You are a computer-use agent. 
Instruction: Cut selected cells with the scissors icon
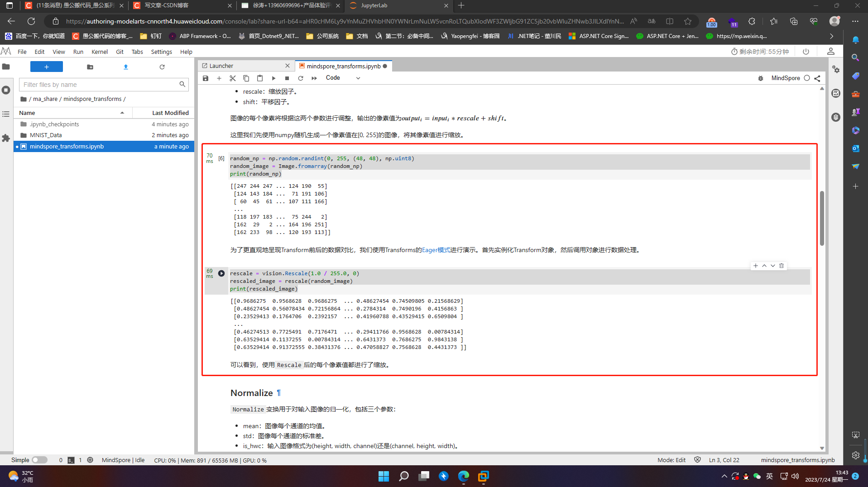point(233,78)
